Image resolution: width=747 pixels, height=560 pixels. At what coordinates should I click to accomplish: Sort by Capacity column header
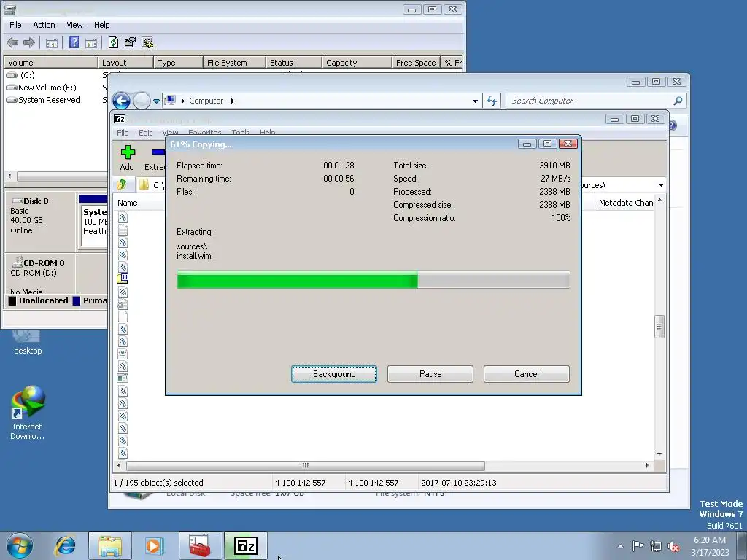(357, 63)
